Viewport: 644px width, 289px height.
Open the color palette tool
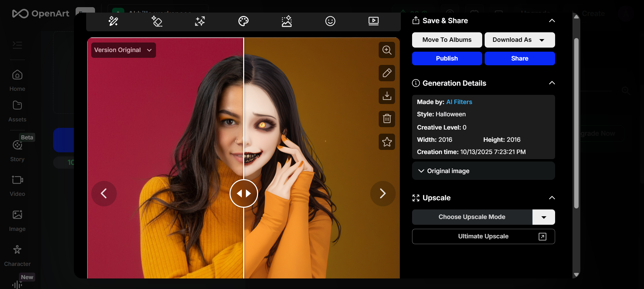click(x=243, y=21)
